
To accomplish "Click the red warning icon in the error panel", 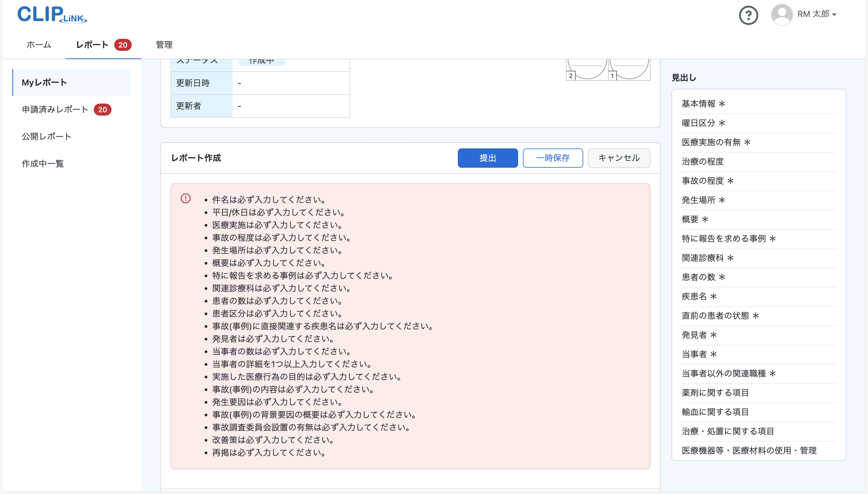I will coord(186,198).
